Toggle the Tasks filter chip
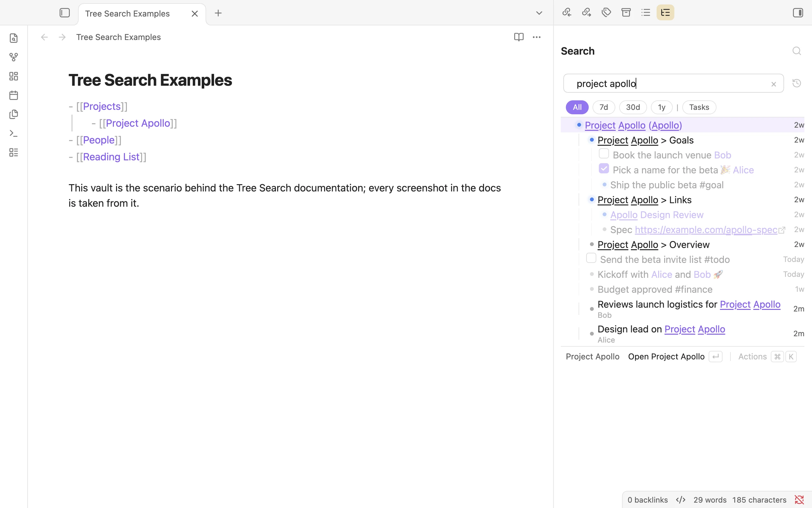The height and width of the screenshot is (508, 812). click(x=699, y=107)
